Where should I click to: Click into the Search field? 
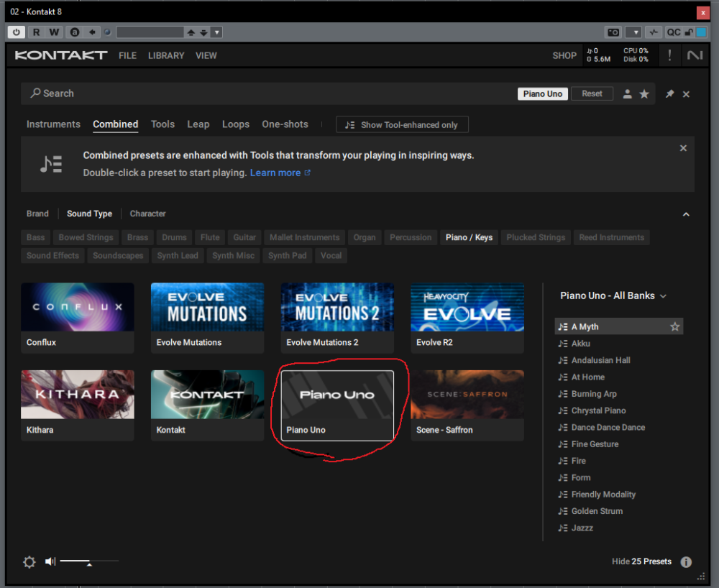270,93
